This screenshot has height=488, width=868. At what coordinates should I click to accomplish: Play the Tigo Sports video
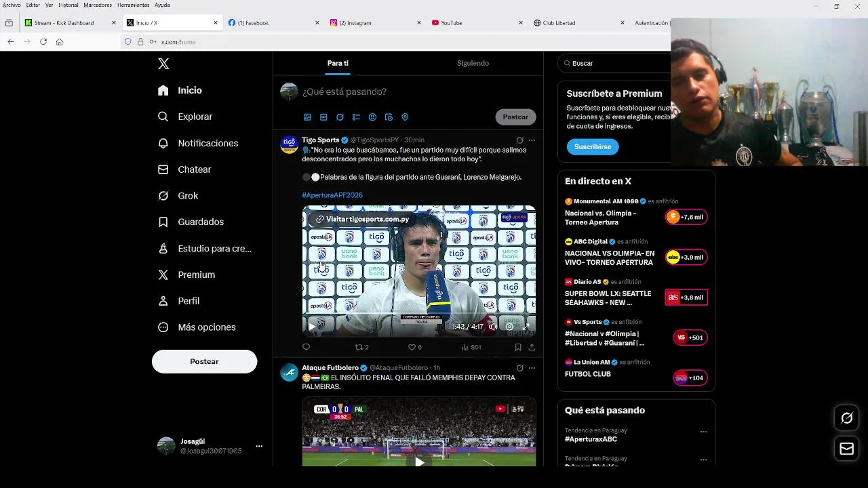[312, 327]
